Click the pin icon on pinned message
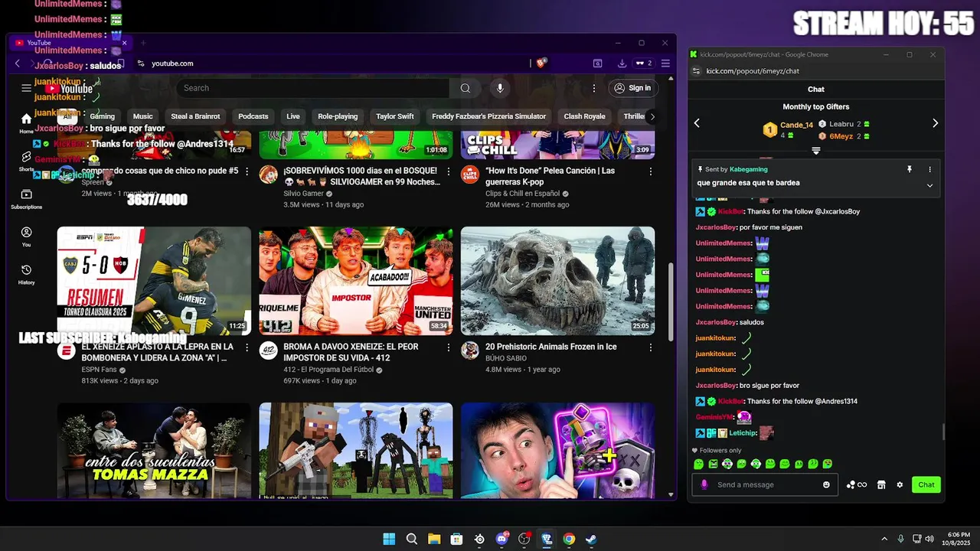The width and height of the screenshot is (980, 551). [910, 169]
